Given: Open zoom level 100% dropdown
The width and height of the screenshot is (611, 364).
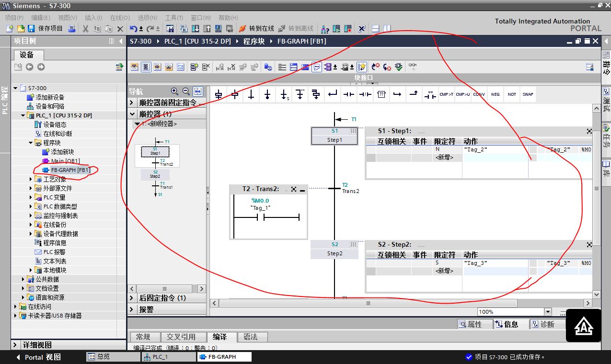Looking at the screenshot, I should [548, 312].
